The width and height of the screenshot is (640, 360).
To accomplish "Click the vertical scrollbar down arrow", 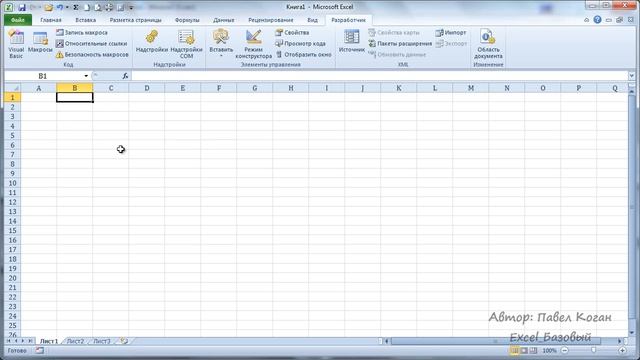I will [631, 333].
